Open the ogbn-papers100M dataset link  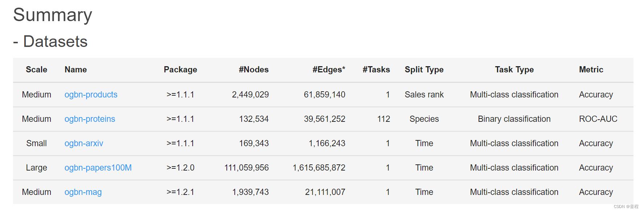98,168
